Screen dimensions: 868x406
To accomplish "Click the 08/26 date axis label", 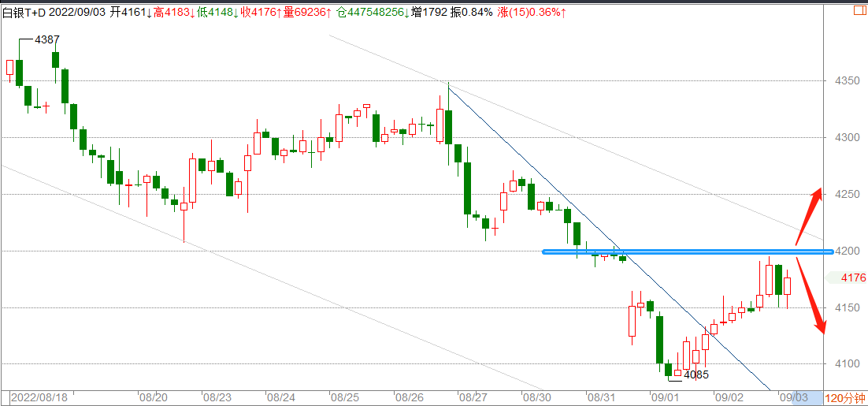I will [x=409, y=397].
